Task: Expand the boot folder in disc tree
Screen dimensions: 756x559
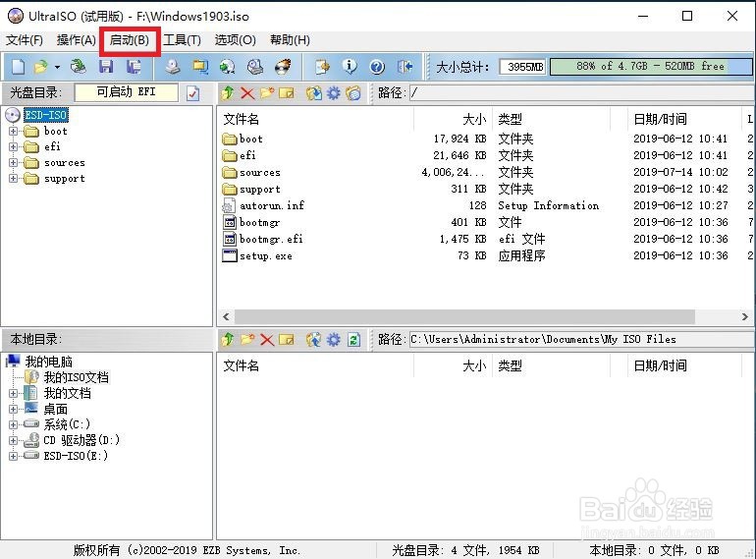Action: click(x=13, y=132)
